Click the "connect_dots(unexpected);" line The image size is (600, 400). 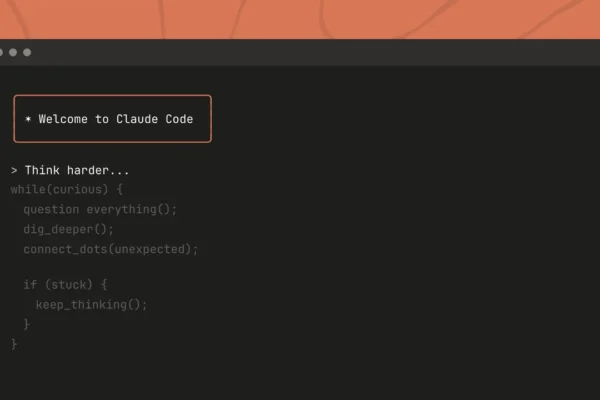pos(111,249)
